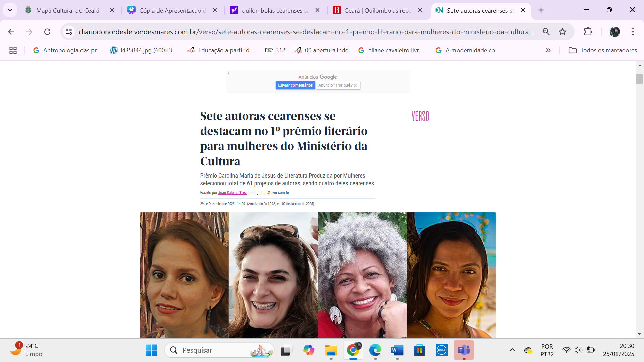Go back with the left arrow button
The image size is (644, 362).
click(11, 32)
